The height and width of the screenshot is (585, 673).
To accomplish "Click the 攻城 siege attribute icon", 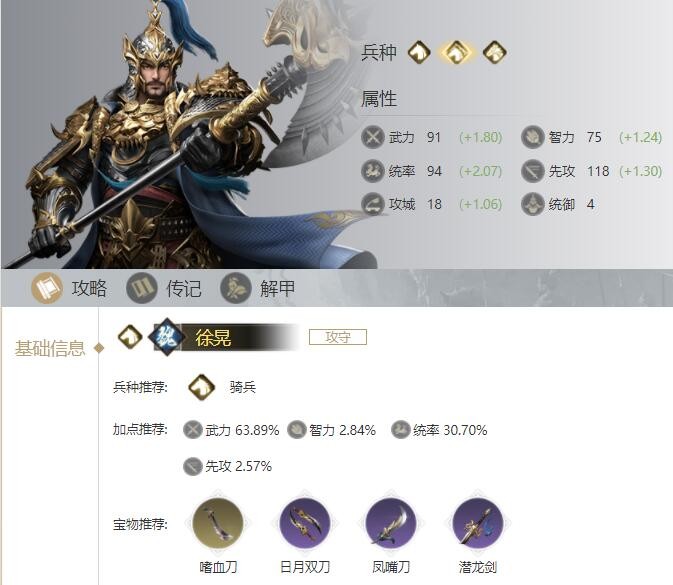I will tap(373, 204).
